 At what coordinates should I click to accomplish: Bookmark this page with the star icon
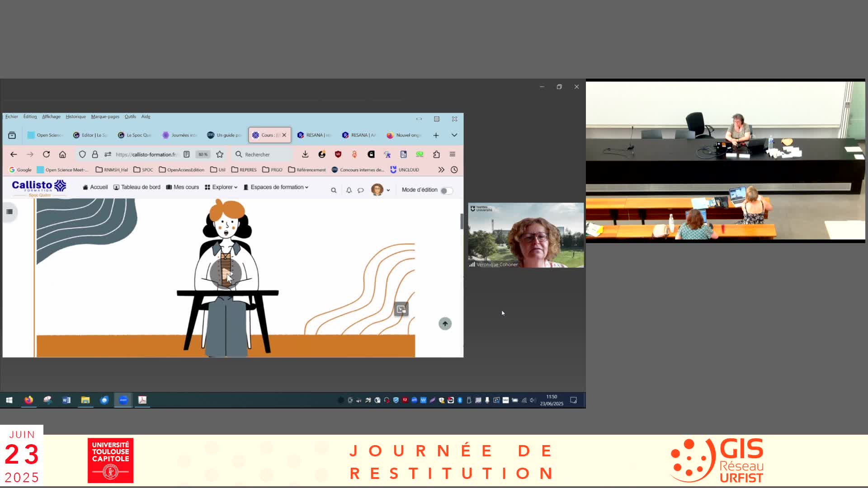220,155
